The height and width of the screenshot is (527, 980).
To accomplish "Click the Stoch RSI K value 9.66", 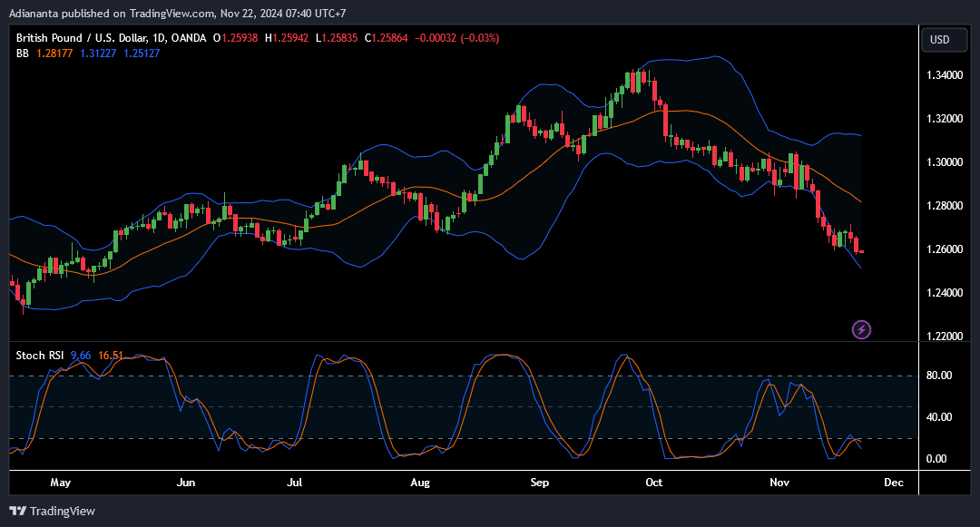I will point(81,356).
